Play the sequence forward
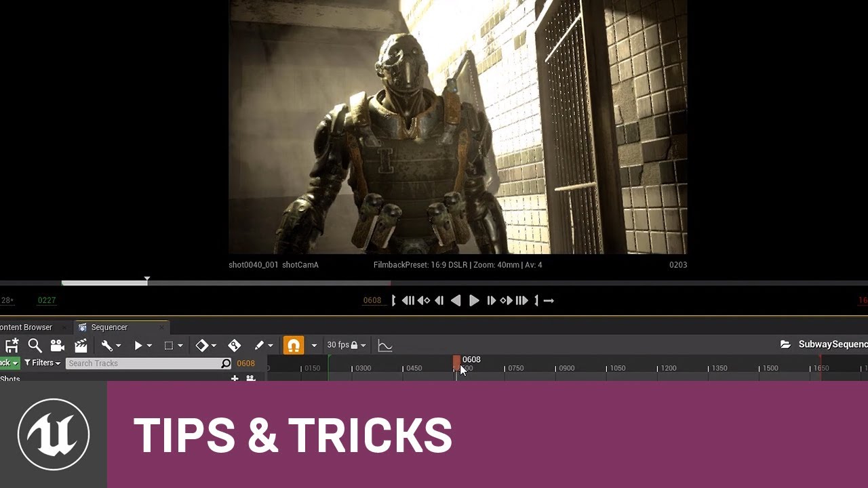Viewport: 868px width, 488px height. (x=474, y=300)
